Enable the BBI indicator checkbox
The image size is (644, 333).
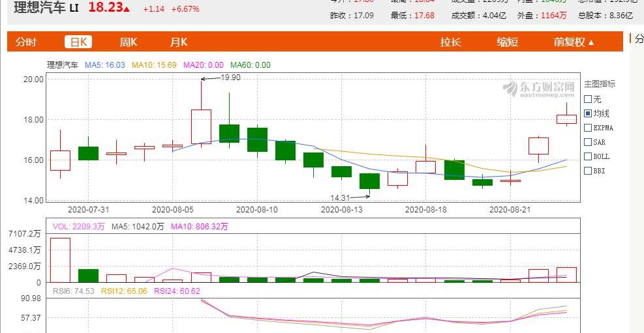tap(588, 171)
